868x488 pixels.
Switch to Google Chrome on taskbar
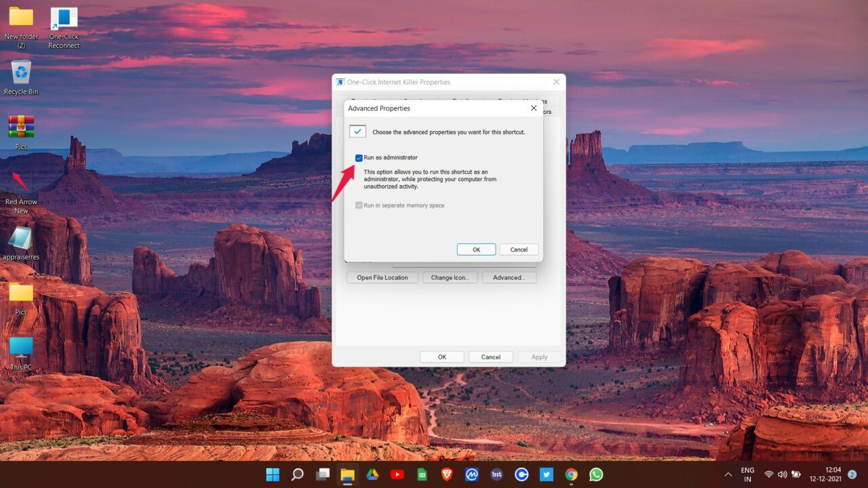tap(572, 474)
